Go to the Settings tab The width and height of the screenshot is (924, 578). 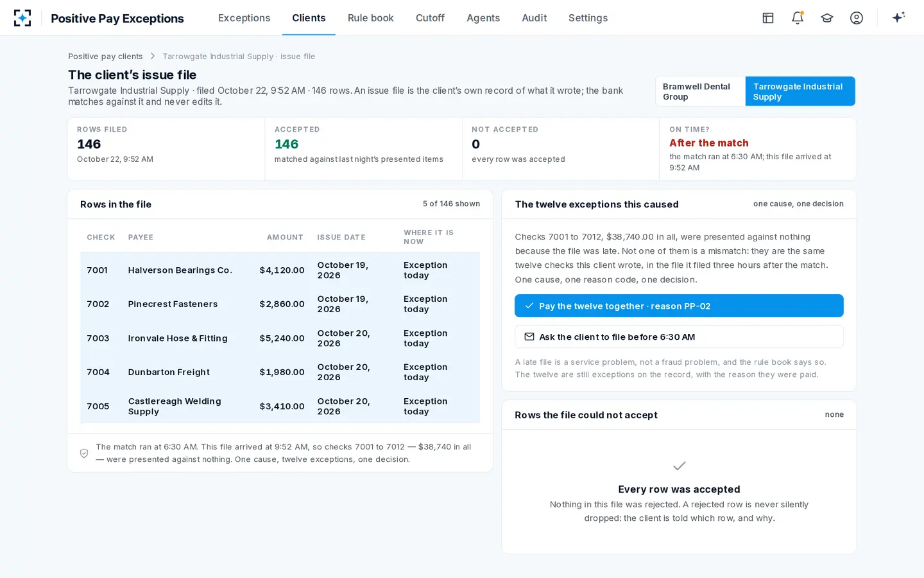click(x=588, y=18)
